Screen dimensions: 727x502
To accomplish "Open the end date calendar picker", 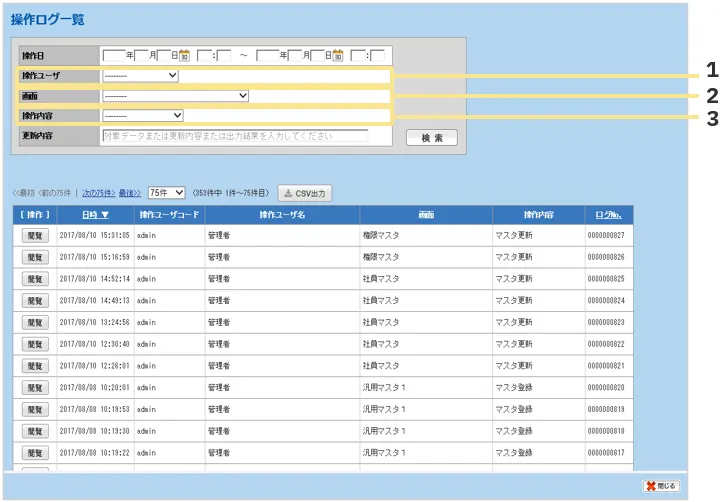I will pos(338,56).
